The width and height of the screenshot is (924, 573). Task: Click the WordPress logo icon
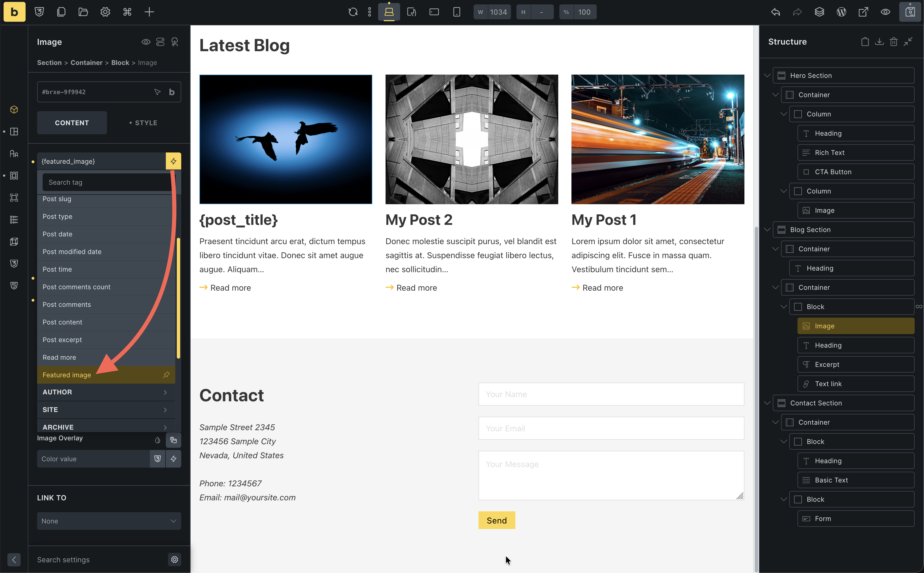[841, 12]
